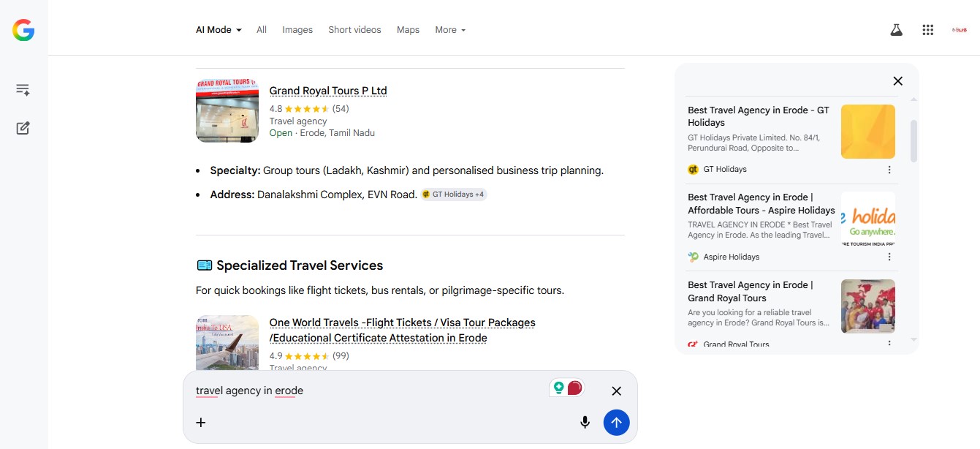This screenshot has width=980, height=449.
Task: Submit the query with the send arrow
Action: tap(616, 422)
